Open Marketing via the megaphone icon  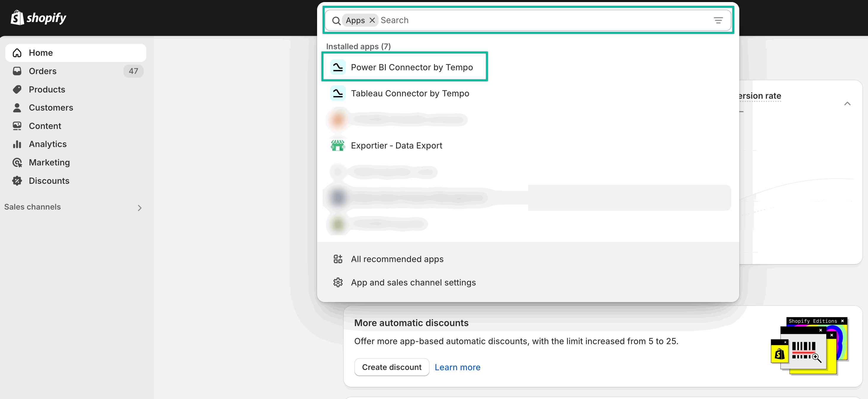pos(17,162)
